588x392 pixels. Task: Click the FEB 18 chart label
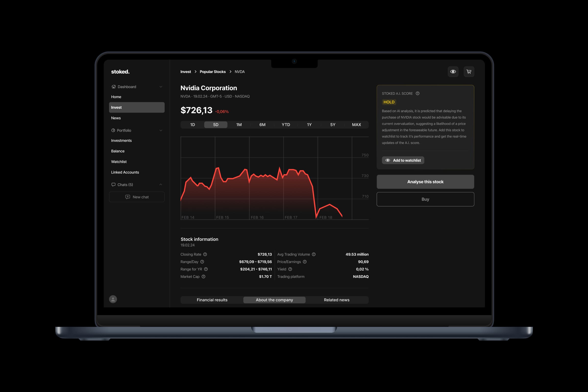[x=326, y=218]
